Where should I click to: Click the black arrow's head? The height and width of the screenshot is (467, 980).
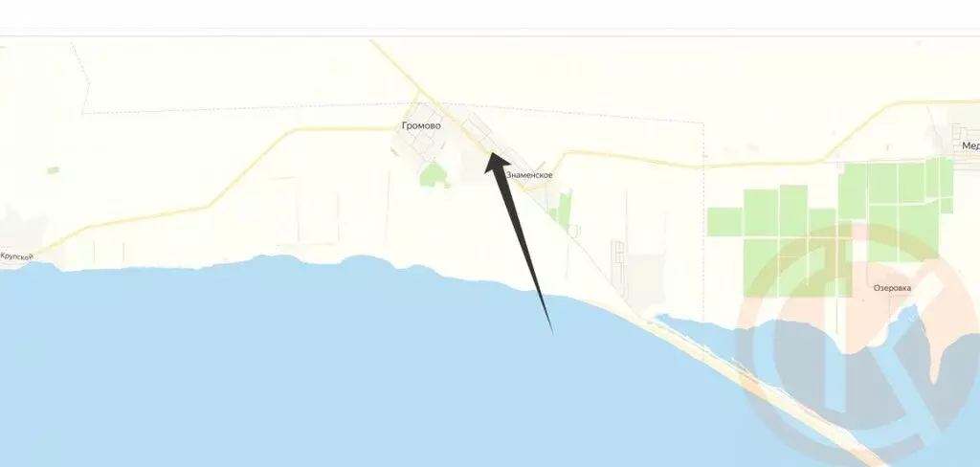tap(498, 162)
